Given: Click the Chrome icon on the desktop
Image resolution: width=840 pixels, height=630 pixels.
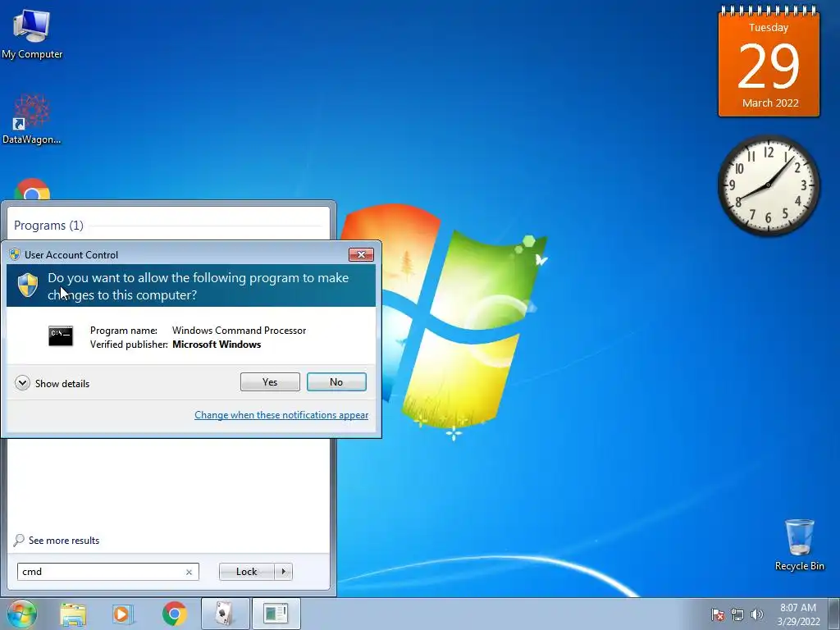Looking at the screenshot, I should 32,189.
